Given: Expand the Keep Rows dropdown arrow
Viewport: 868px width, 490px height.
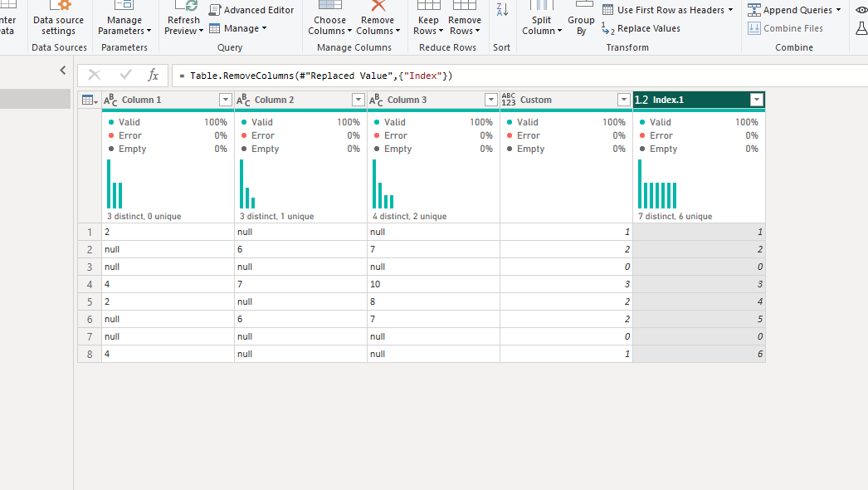Looking at the screenshot, I should [441, 31].
